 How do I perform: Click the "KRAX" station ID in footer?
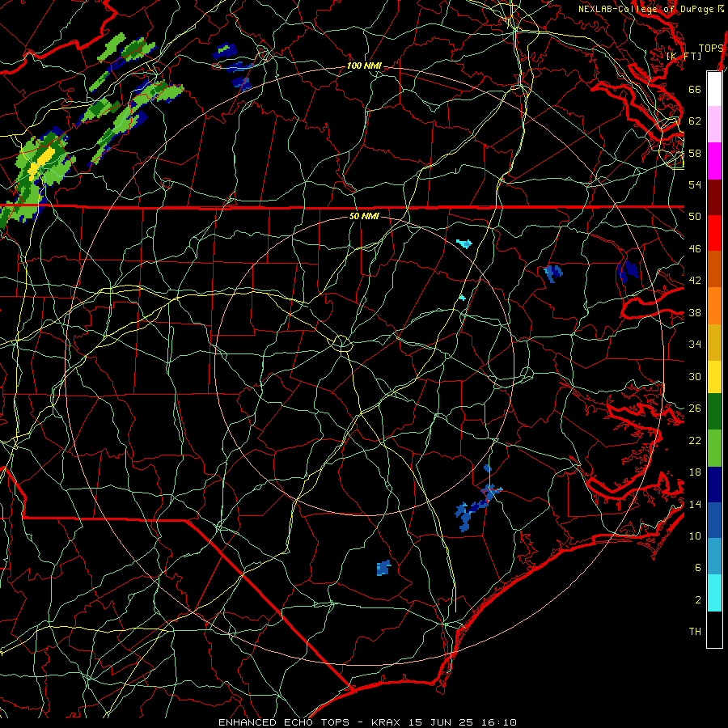[385, 722]
